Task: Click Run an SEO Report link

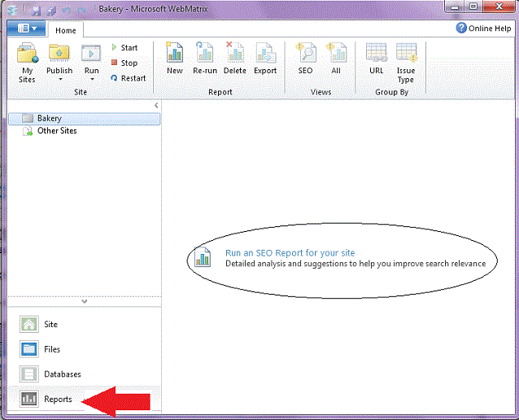Action: click(290, 253)
